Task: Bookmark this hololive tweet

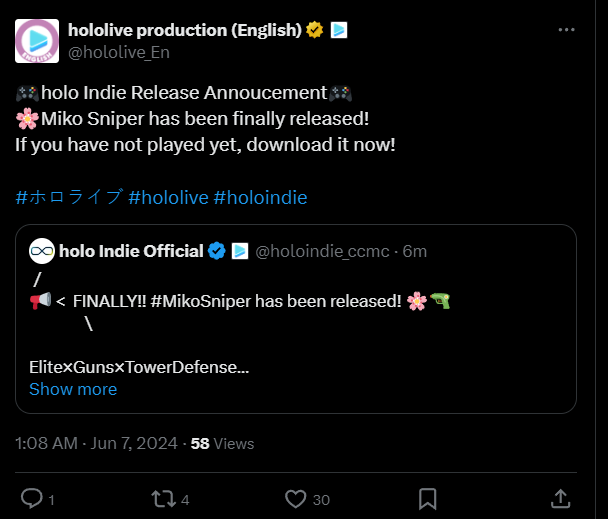Action: (x=427, y=498)
